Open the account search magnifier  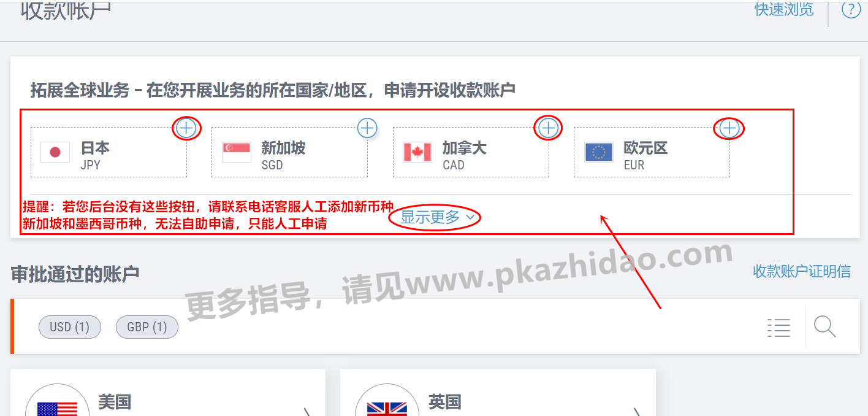[824, 326]
